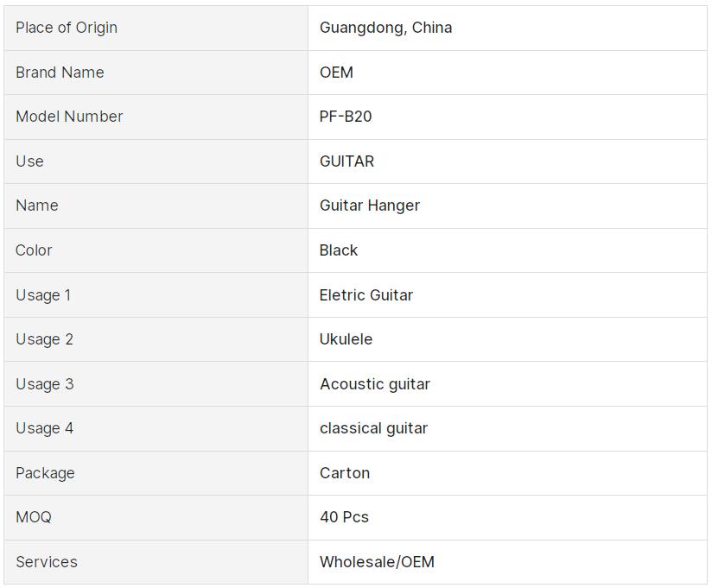Viewport: 712px width, 588px height.
Task: Click the 'GUITAR' use value
Action: 346,161
